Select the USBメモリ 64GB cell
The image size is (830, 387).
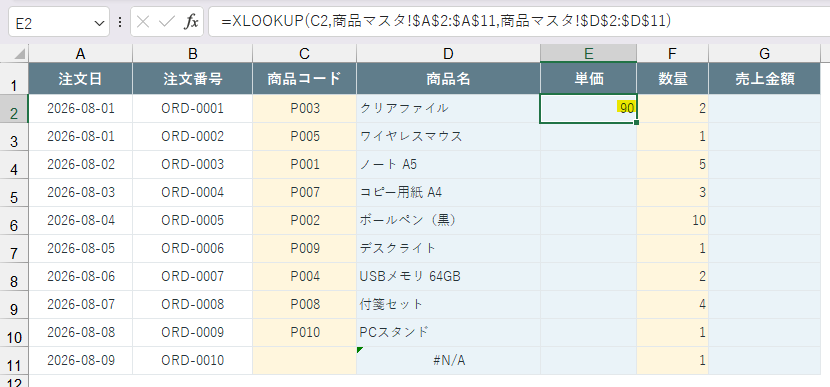click(x=448, y=277)
